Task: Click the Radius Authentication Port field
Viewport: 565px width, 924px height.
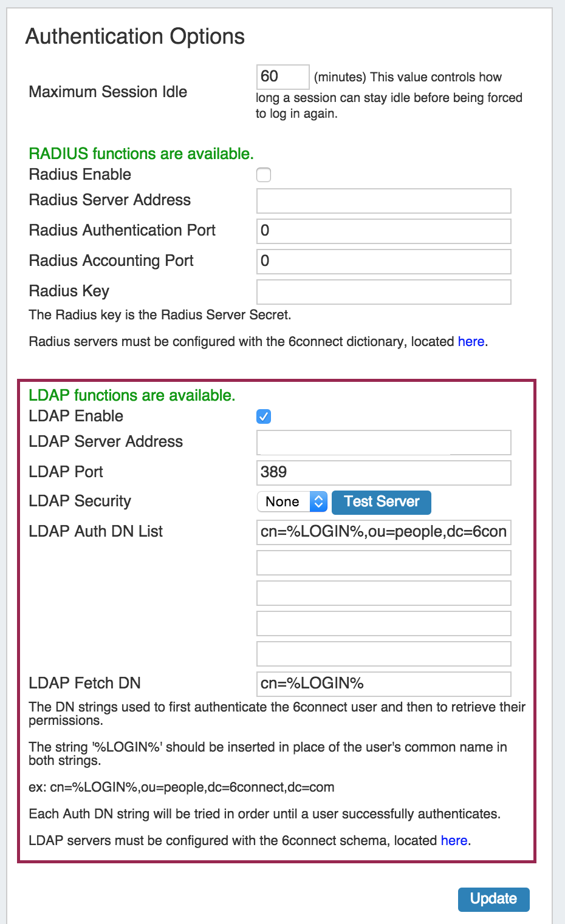Action: click(x=383, y=231)
